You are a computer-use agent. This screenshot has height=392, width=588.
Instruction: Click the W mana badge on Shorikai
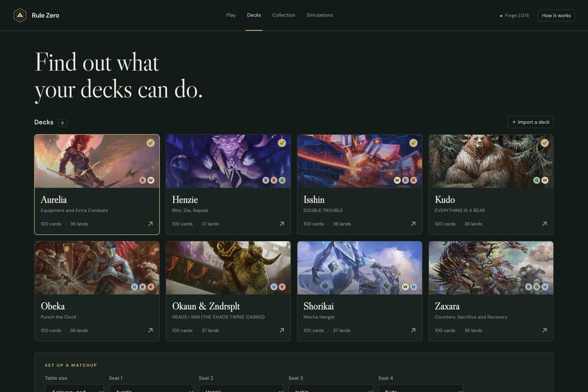point(405,287)
